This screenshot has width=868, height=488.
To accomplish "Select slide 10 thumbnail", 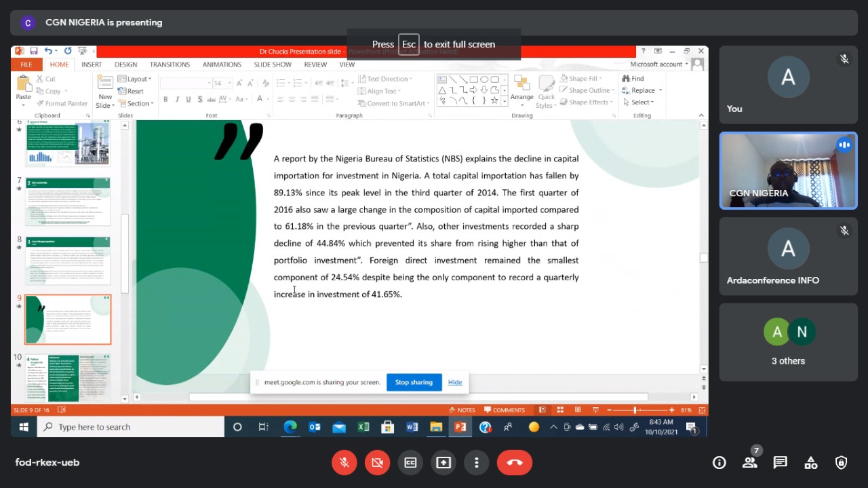I will 67,377.
